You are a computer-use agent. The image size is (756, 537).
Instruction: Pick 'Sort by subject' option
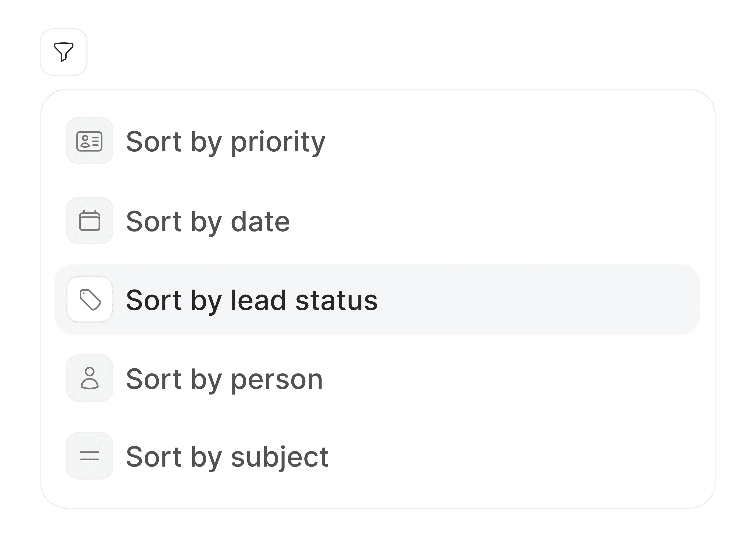227,457
